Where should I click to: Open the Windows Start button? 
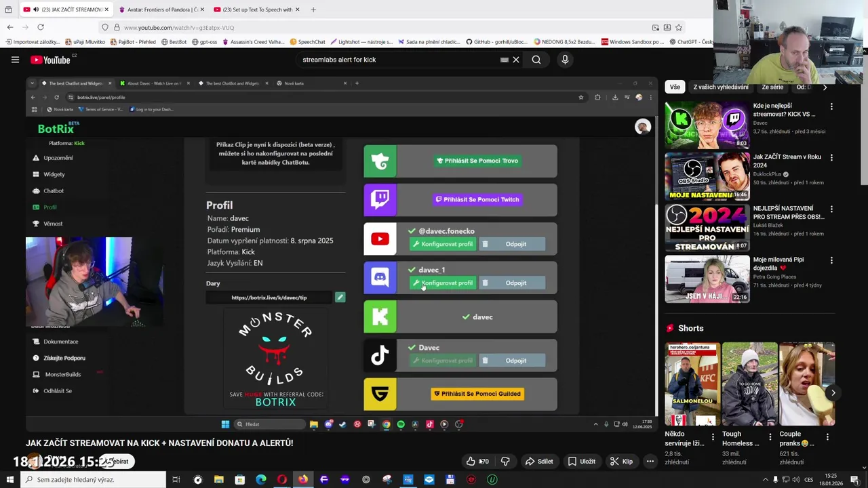9,480
